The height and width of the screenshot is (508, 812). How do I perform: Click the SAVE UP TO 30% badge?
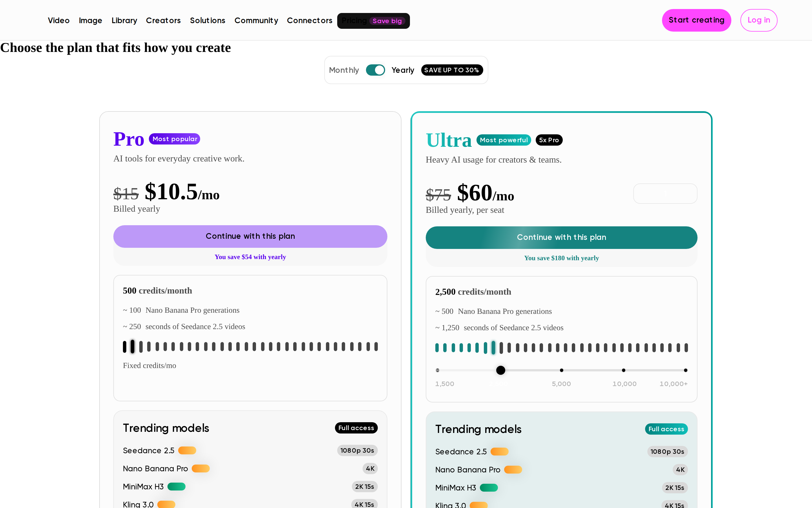click(x=452, y=70)
